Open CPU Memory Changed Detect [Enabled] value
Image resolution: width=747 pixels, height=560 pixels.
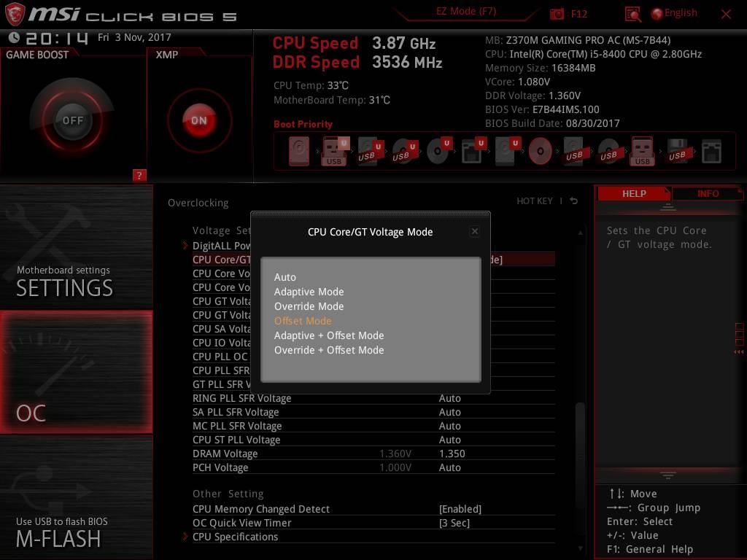(x=460, y=509)
